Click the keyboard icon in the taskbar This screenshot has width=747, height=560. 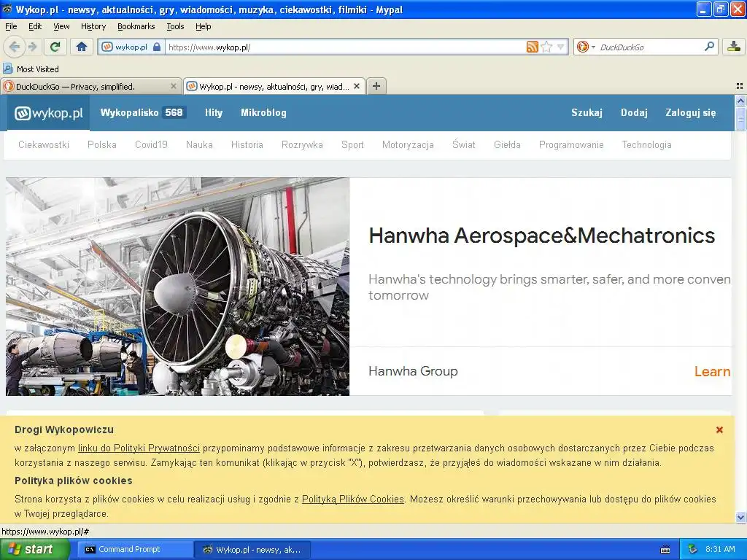[665, 550]
